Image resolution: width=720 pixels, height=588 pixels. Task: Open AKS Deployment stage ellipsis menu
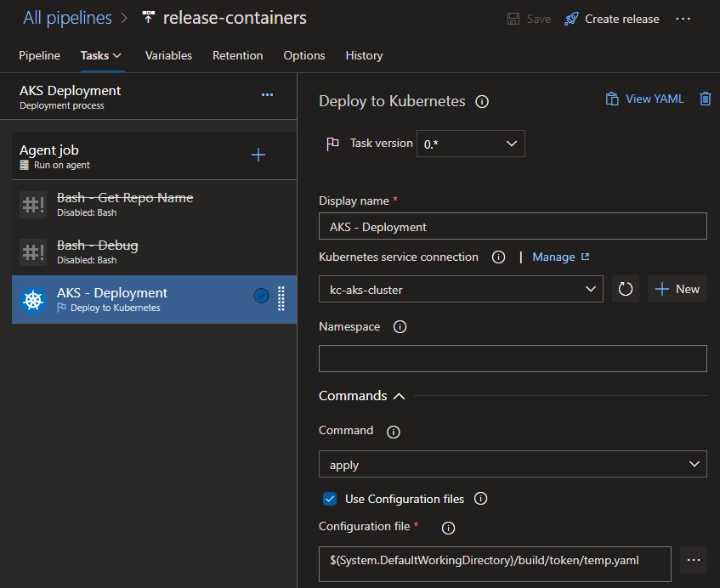[267, 94]
